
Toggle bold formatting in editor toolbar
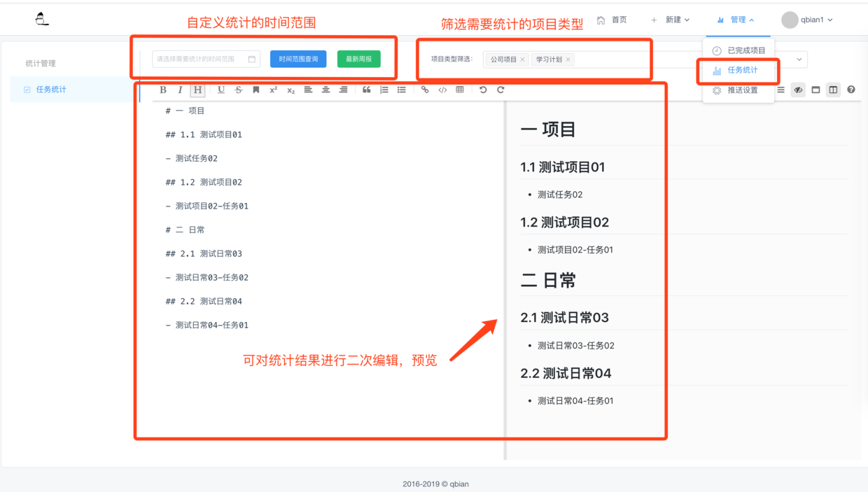coord(163,90)
